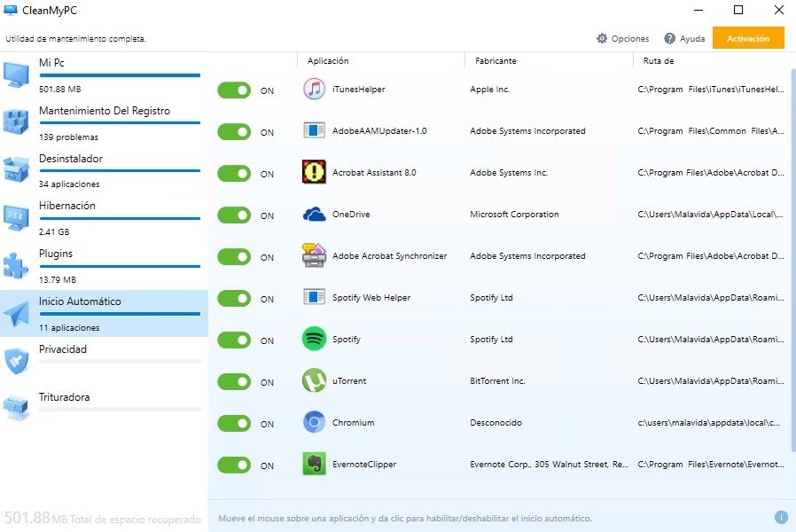The image size is (796, 532).
Task: Click the Plugins progress bar
Action: 120,266
